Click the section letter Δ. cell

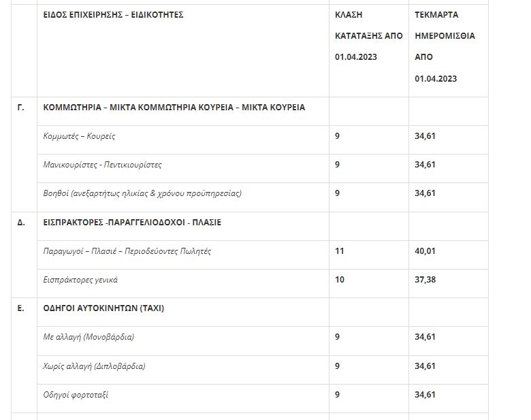[21, 222]
